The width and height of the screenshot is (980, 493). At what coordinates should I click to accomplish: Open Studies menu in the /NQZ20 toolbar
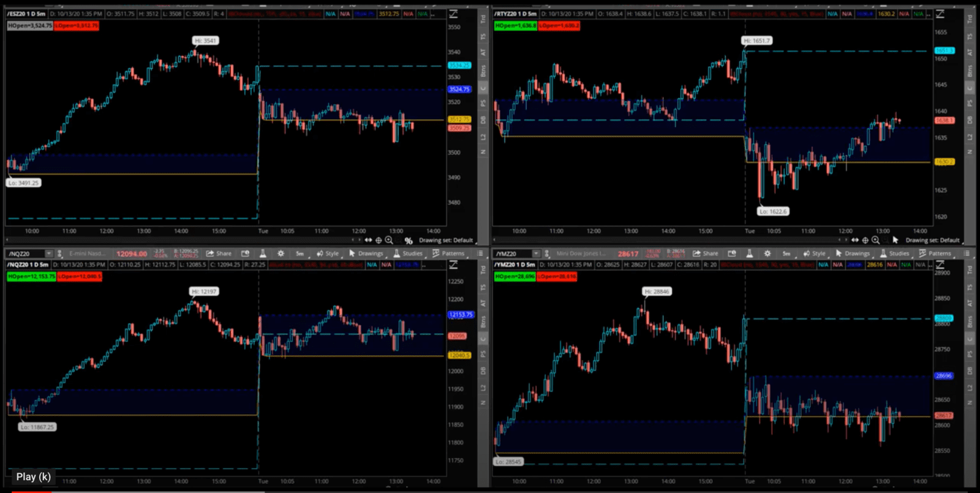[407, 254]
